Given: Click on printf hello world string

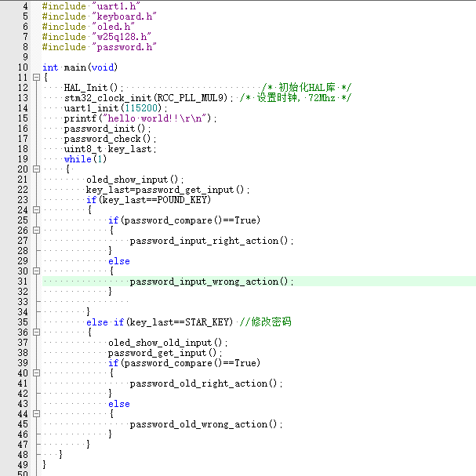Looking at the screenshot, I should [154, 118].
